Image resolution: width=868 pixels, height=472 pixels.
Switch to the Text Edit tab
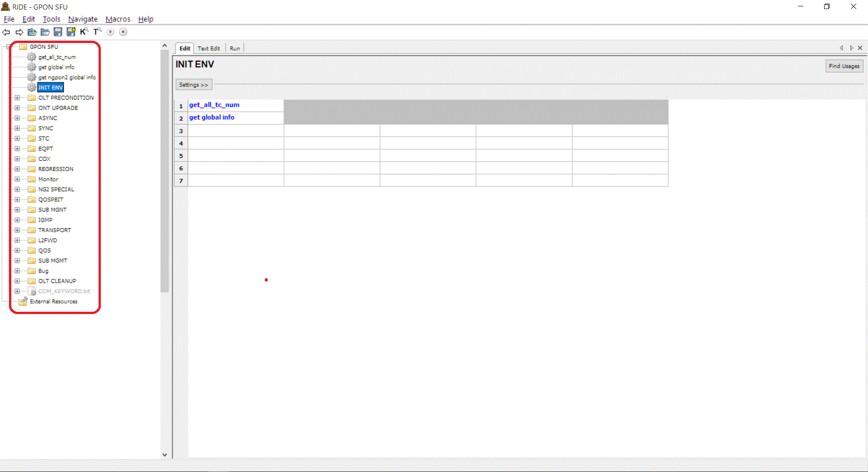209,48
